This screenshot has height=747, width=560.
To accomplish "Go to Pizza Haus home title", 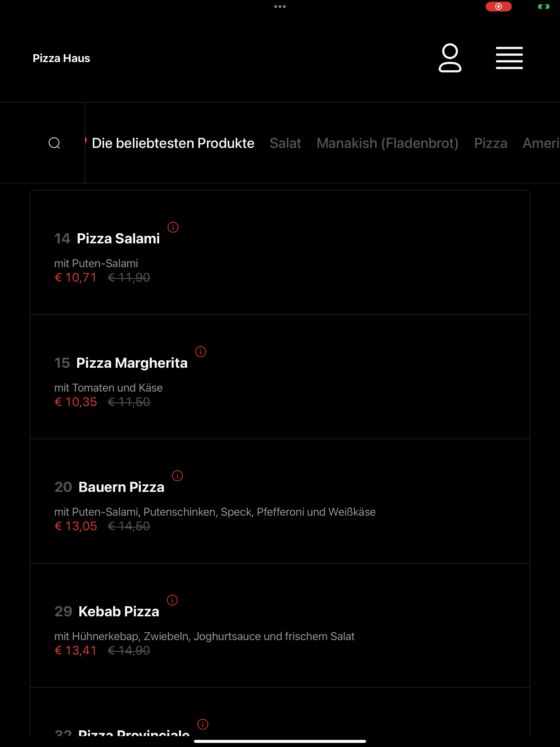I will [x=62, y=58].
